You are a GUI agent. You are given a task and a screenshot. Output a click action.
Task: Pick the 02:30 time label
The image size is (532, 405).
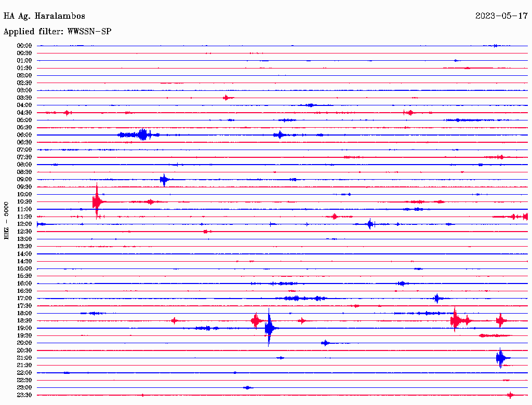(24, 83)
